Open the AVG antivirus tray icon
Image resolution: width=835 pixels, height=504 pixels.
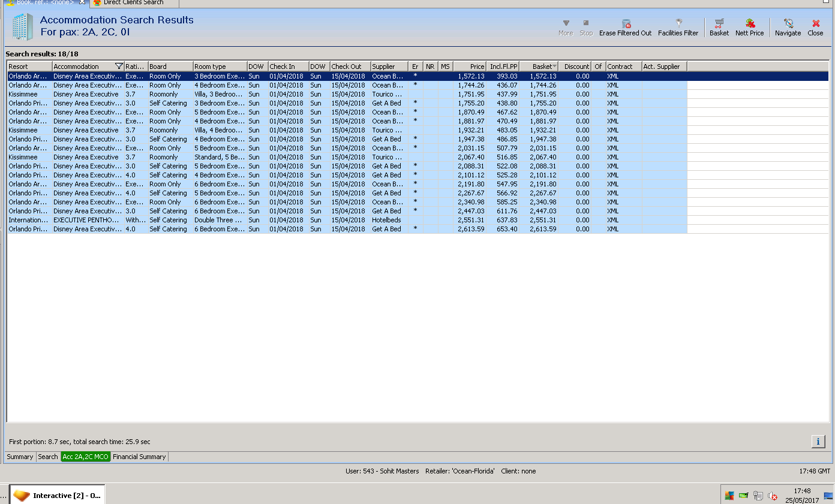click(x=729, y=496)
